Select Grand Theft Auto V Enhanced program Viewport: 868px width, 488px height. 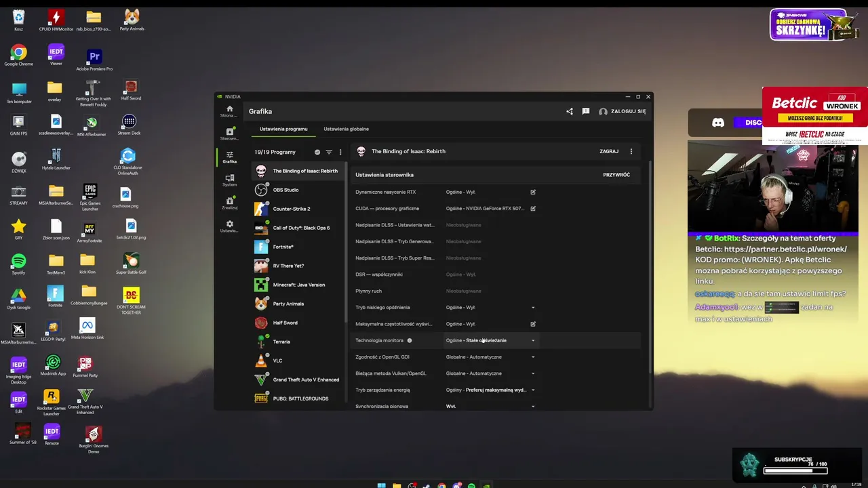click(298, 380)
